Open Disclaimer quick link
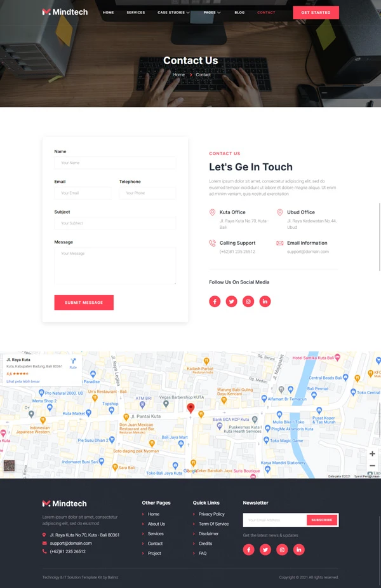 [x=209, y=533]
